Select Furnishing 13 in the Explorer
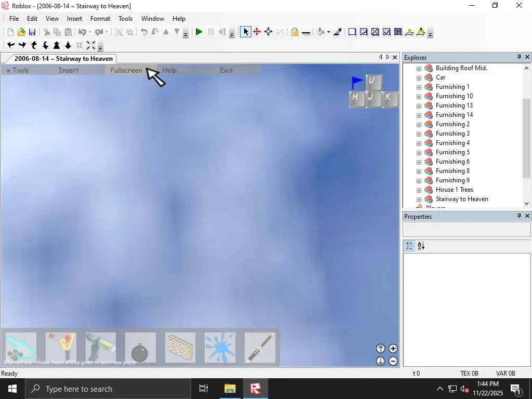The width and height of the screenshot is (532, 399). (454, 105)
